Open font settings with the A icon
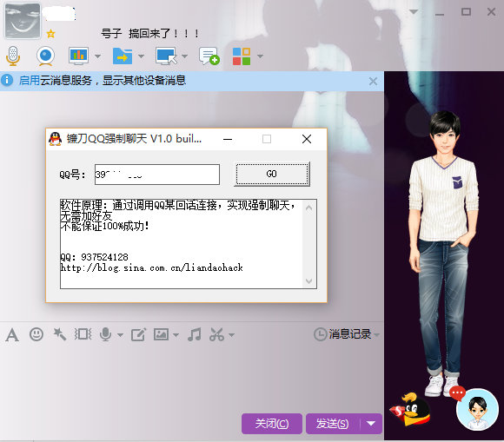This screenshot has width=504, height=442. coord(12,335)
